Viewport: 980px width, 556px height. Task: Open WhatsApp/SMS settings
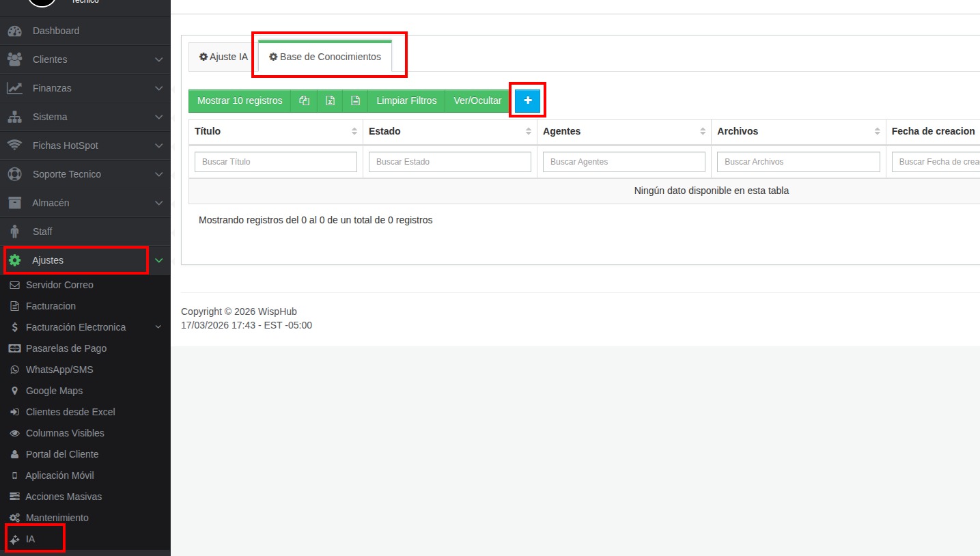[59, 370]
